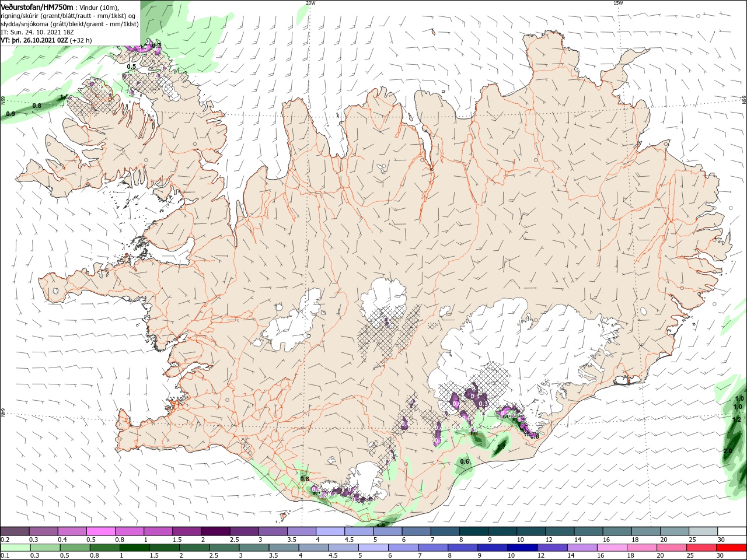Click the Veðurstofan/HM750m map title
Image resolution: width=747 pixels, height=560 pixels.
pyautogui.click(x=37, y=6)
